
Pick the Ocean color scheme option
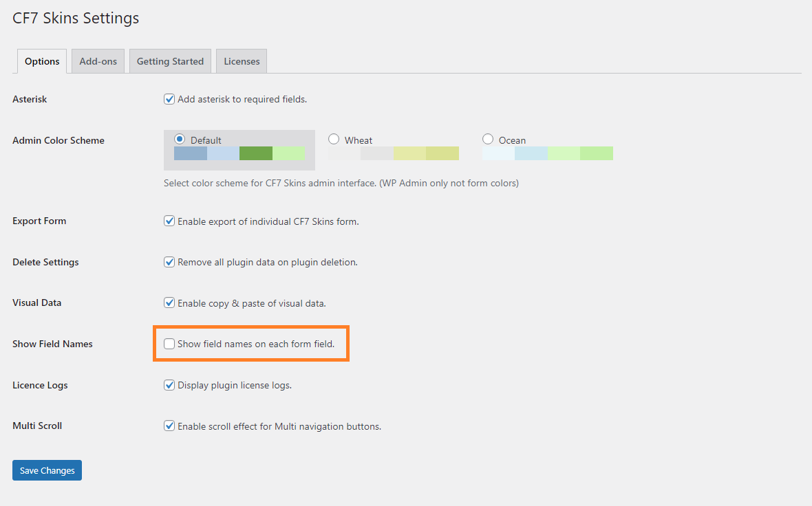[x=488, y=139]
